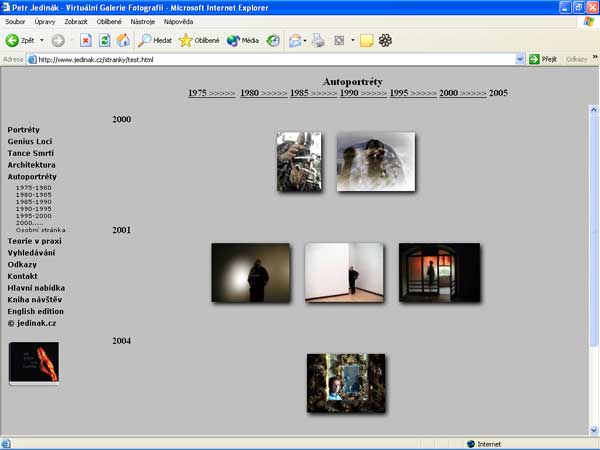
Task: Go to the Home page icon
Action: (123, 41)
